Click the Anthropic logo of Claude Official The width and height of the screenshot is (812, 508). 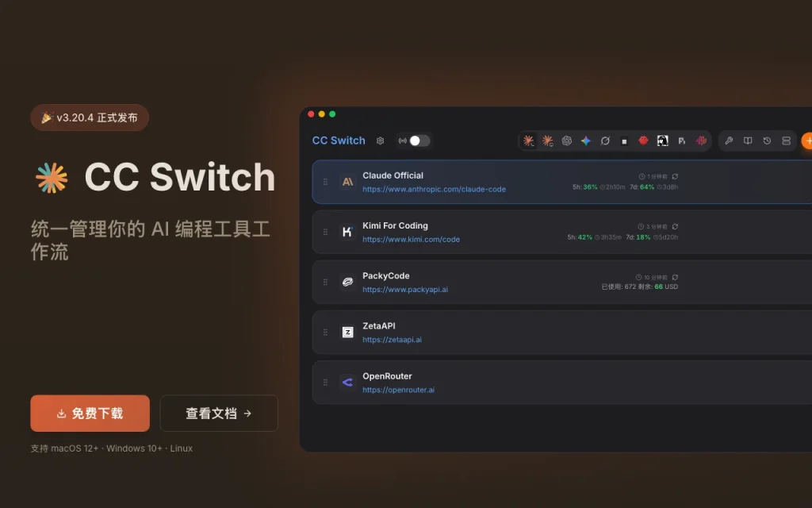pos(347,182)
